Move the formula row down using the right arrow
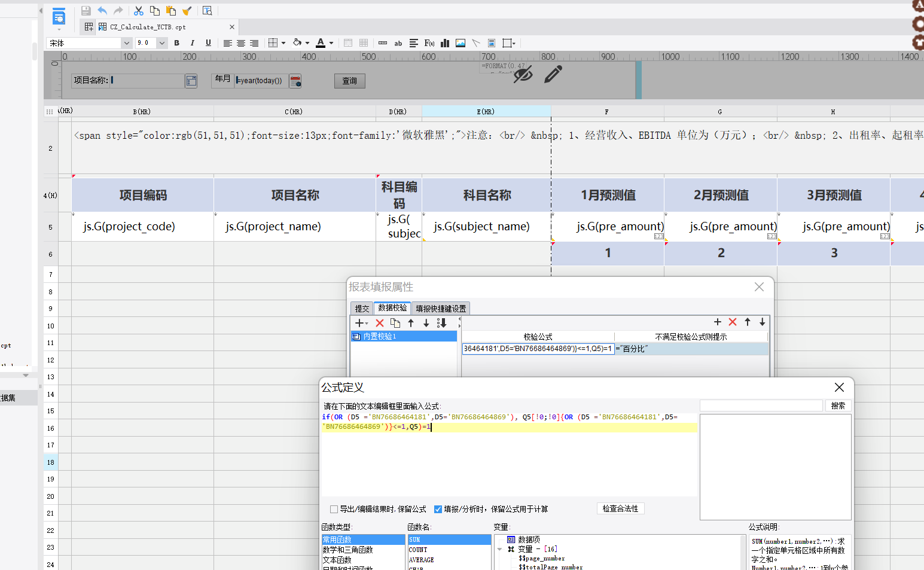924x570 pixels. pos(763,322)
